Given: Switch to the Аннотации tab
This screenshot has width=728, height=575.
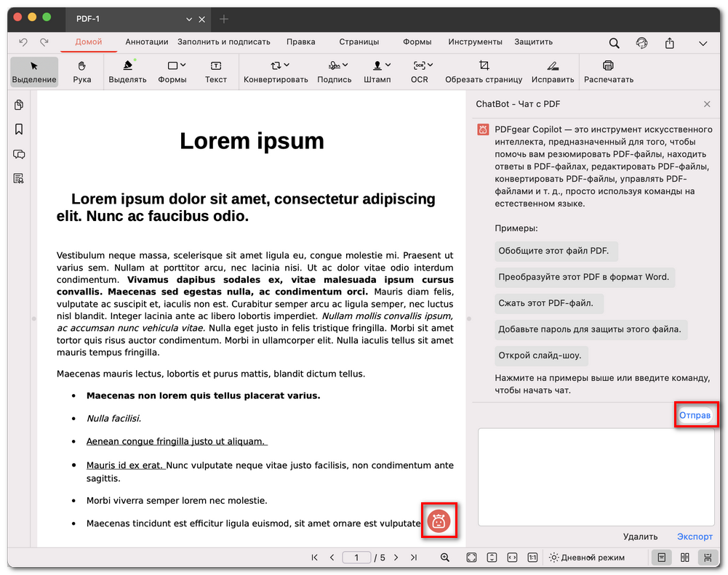Looking at the screenshot, I should coord(146,42).
